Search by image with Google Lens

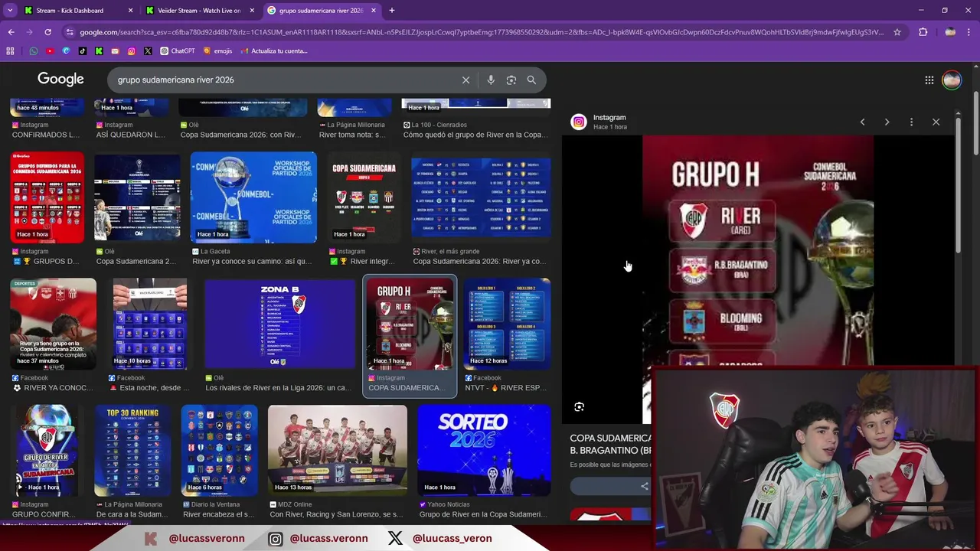[x=511, y=80]
